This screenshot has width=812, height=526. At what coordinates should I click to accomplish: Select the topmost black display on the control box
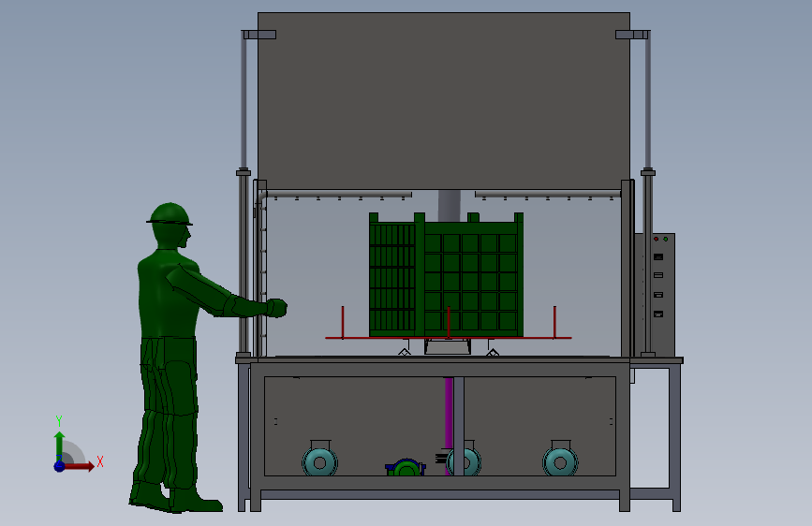pyautogui.click(x=658, y=256)
